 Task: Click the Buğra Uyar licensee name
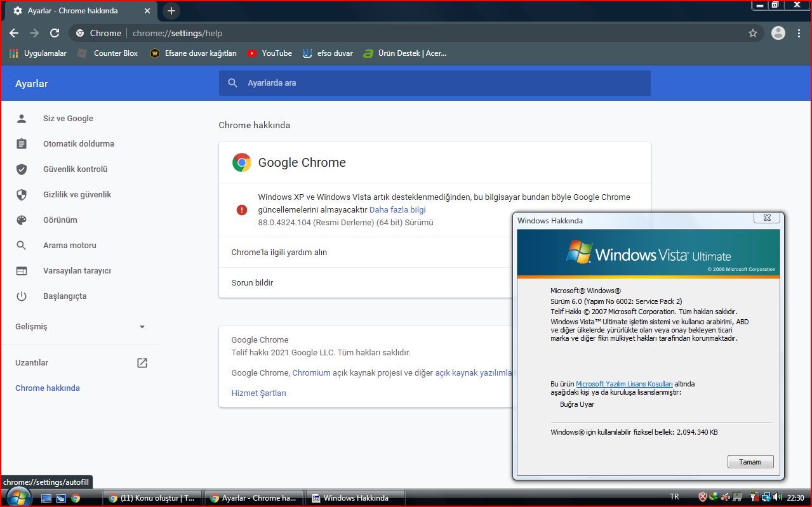pos(577,404)
